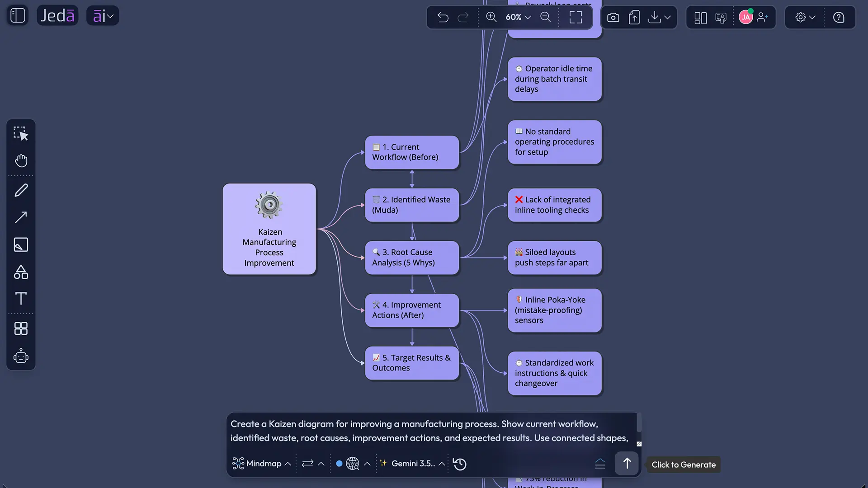Select the sticky note tool
Viewport: 868px width, 488px height.
[x=21, y=244]
